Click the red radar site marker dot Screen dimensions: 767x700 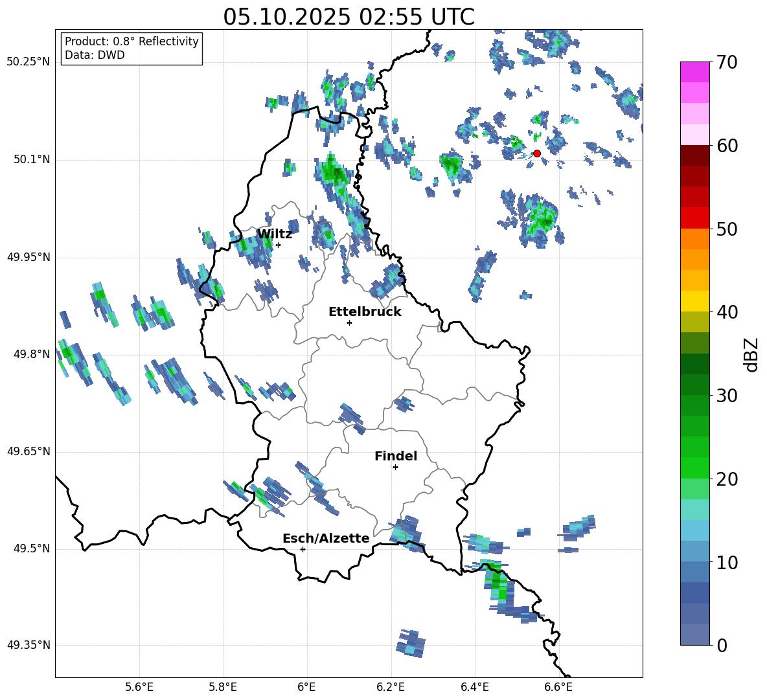(536, 153)
